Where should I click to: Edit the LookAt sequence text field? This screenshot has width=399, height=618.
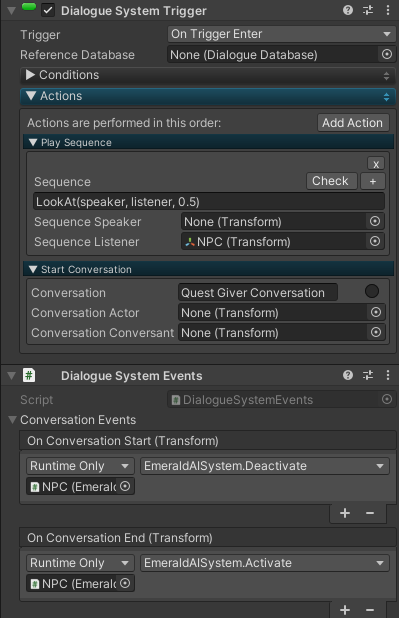(x=209, y=201)
